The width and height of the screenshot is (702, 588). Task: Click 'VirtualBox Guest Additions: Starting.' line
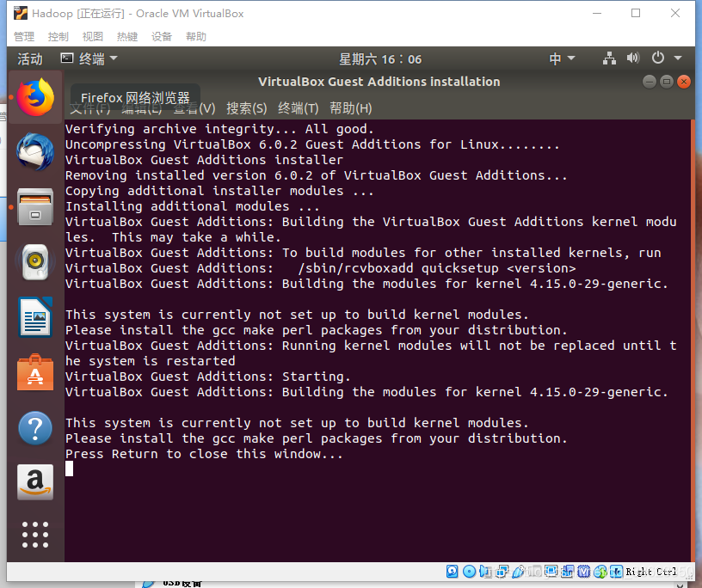pyautogui.click(x=207, y=377)
